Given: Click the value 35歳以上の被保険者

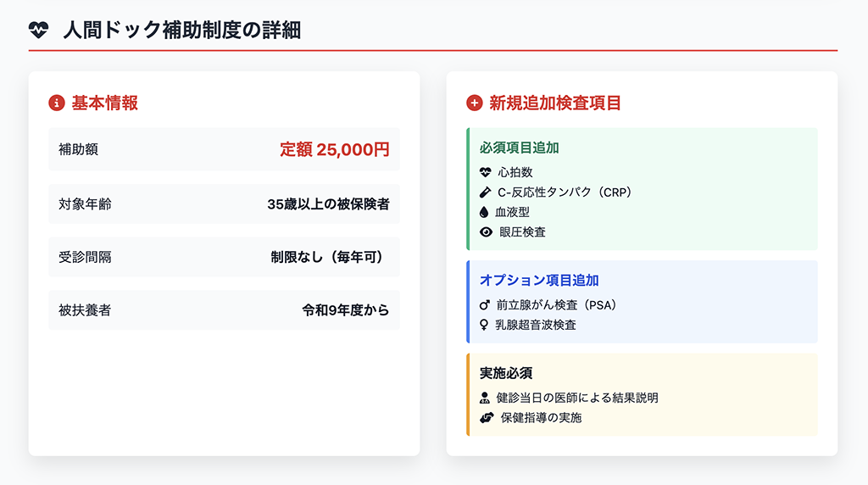Looking at the screenshot, I should point(328,203).
